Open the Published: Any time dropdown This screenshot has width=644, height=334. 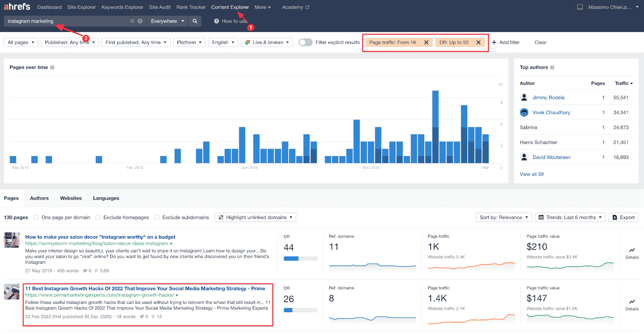[70, 42]
